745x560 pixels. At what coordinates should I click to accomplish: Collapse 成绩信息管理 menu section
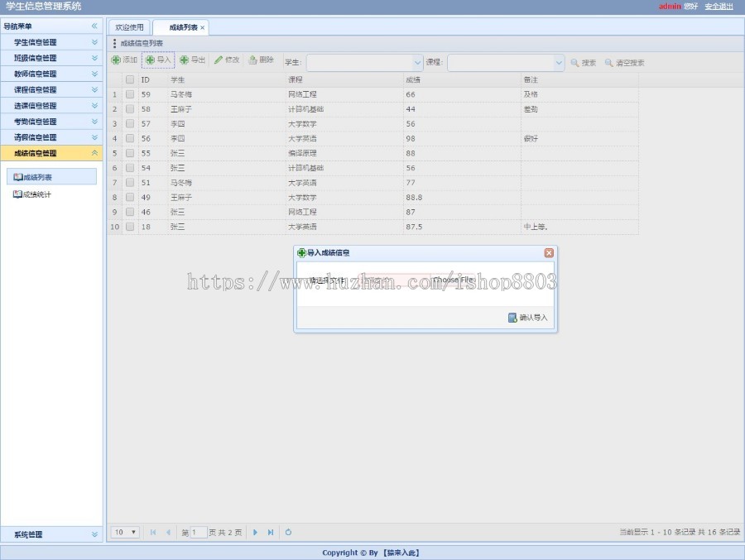tap(51, 153)
